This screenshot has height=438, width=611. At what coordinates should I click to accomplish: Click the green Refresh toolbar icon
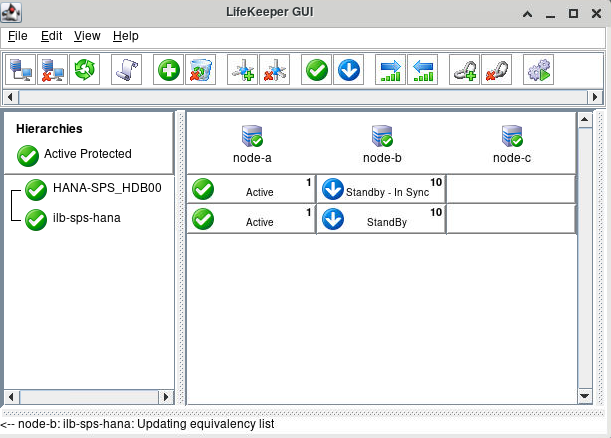pyautogui.click(x=85, y=70)
